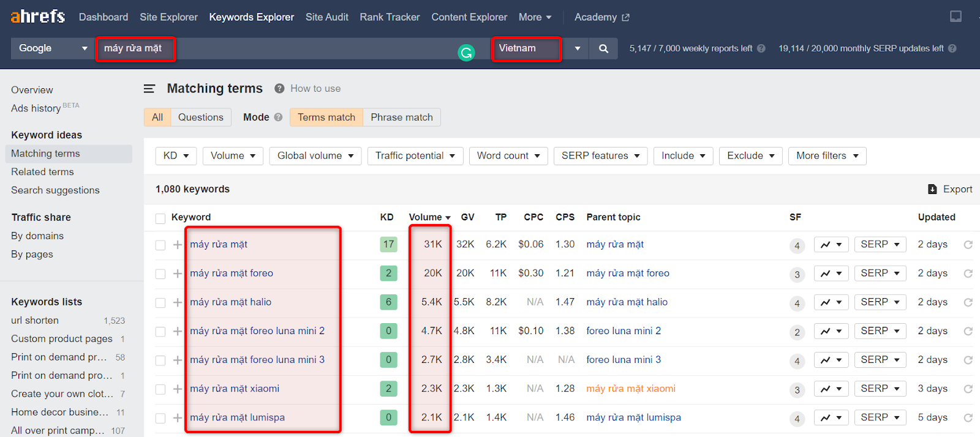Expand the KD filter dropdown
Viewport: 980px width, 437px height.
(x=176, y=155)
